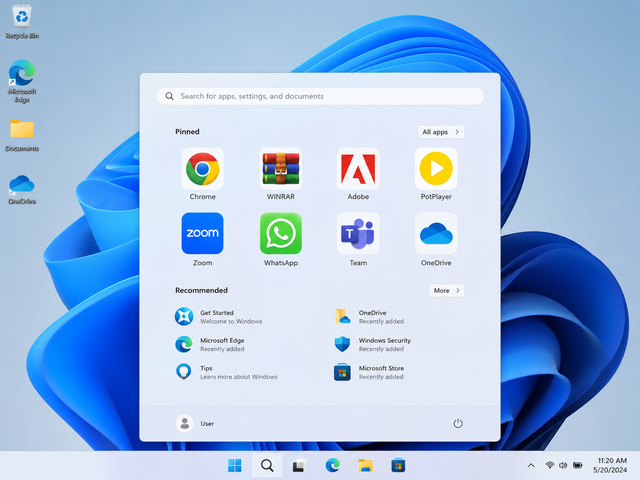
Task: Click the battery icon in tray
Action: tap(578, 465)
